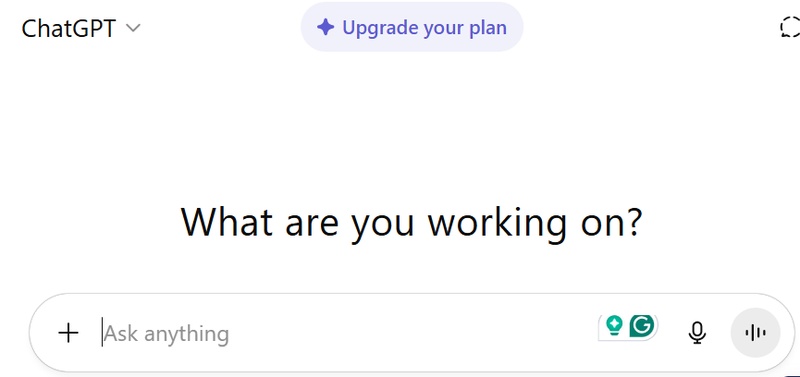Click the gray circular voice button
The height and width of the screenshot is (377, 800).
pos(755,333)
